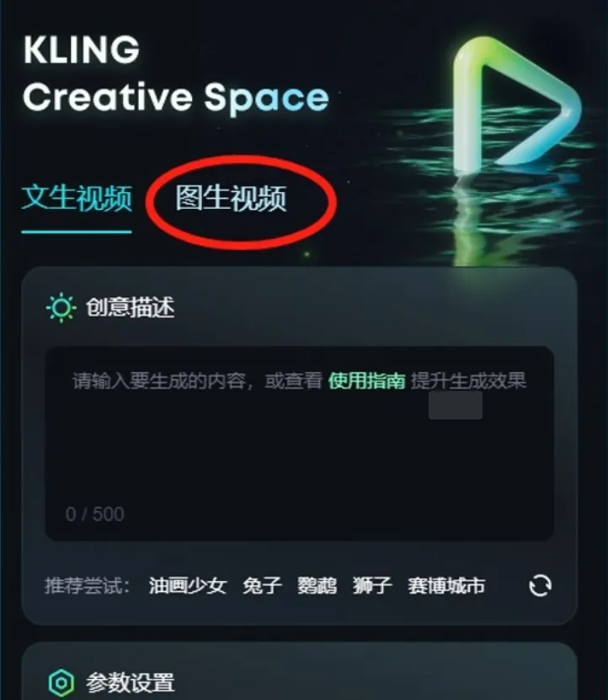This screenshot has width=608, height=700.
Task: Choose the 兔子 suggested prompt
Action: pos(262,585)
